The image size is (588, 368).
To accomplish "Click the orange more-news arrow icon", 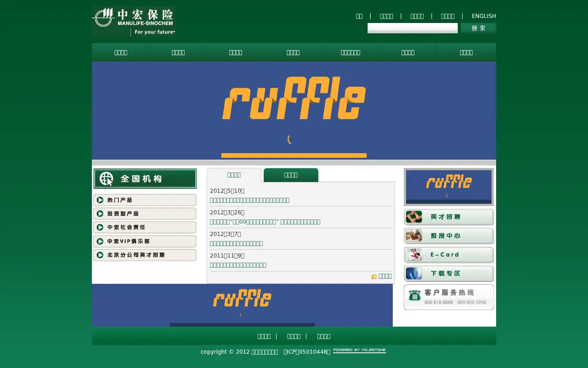I will tap(374, 276).
